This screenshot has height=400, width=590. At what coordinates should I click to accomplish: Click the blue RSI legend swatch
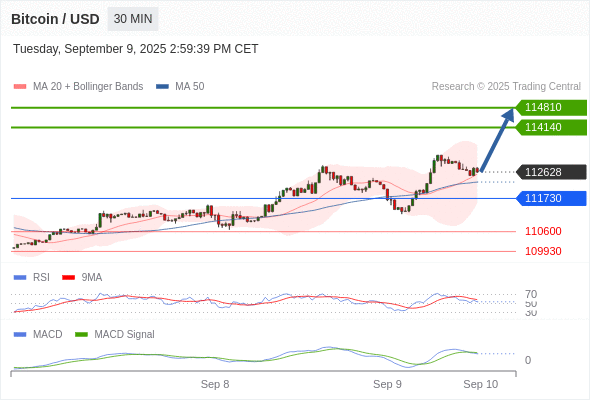tap(20, 278)
